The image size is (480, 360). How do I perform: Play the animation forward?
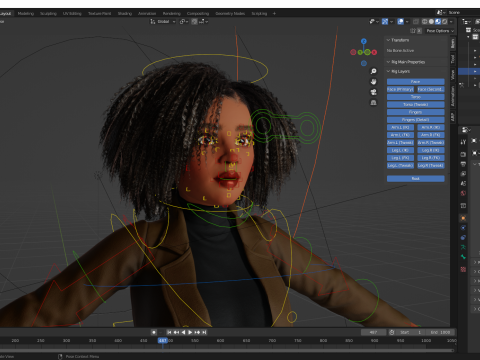190,332
